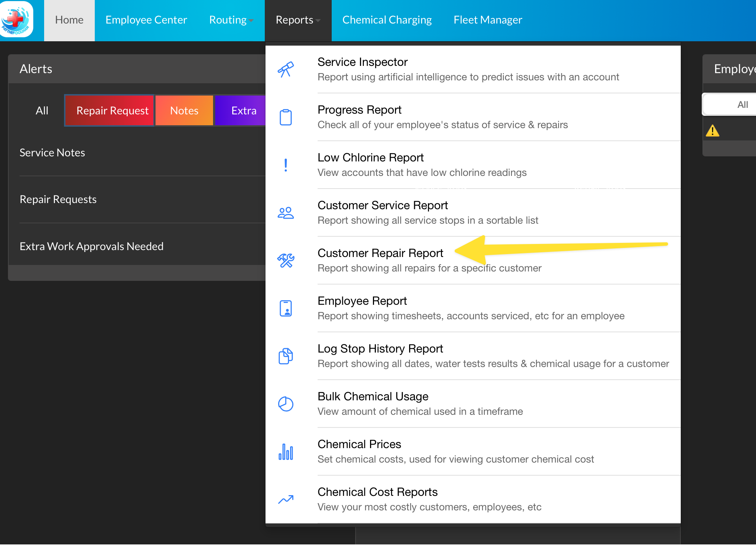This screenshot has width=756, height=548.
Task: Expand the Routing dropdown menu
Action: tap(231, 20)
